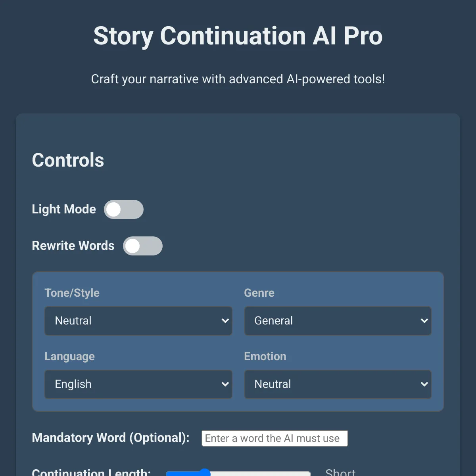The height and width of the screenshot is (476, 476).
Task: Click the Emotion field label
Action: click(265, 356)
